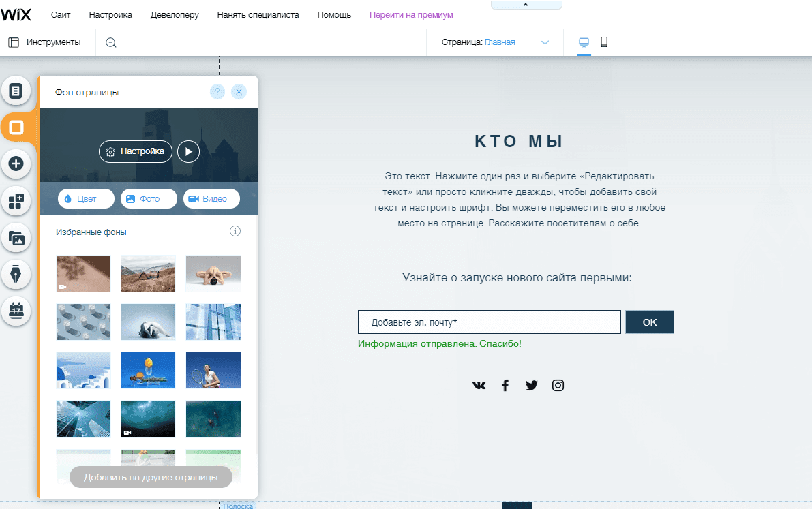Viewport: 812px width, 509px height.
Task: Click the email input field
Action: pos(488,322)
